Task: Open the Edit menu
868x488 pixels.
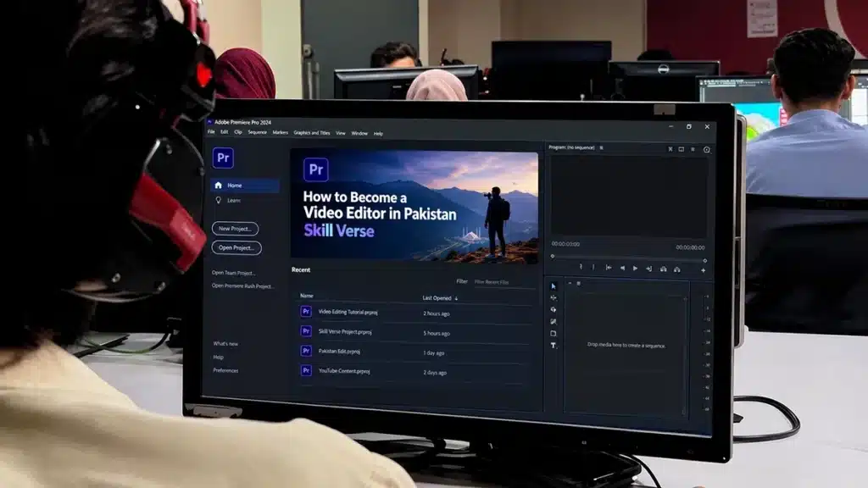Action: (x=224, y=131)
